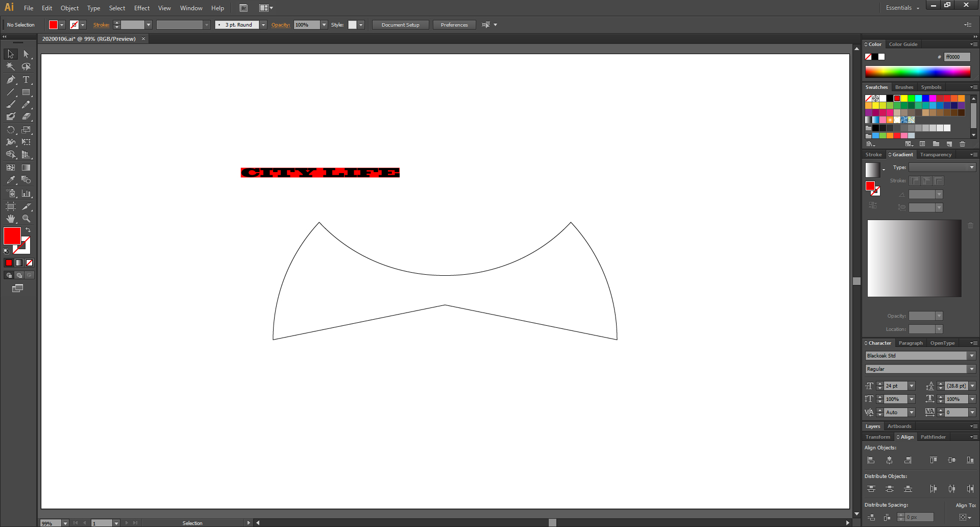The width and height of the screenshot is (980, 527).
Task: Select the Symbol Sprayer tool
Action: point(11,194)
